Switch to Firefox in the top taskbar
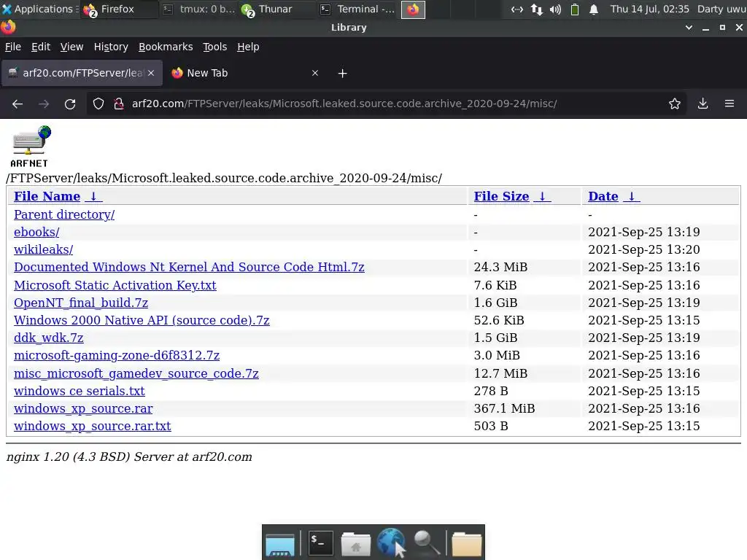The width and height of the screenshot is (747, 560). 119,9
